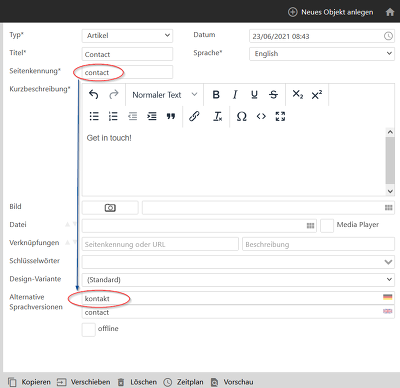Viewport: 400px width, 388px height.
Task: Insert a bulleted list
Action: (94, 116)
